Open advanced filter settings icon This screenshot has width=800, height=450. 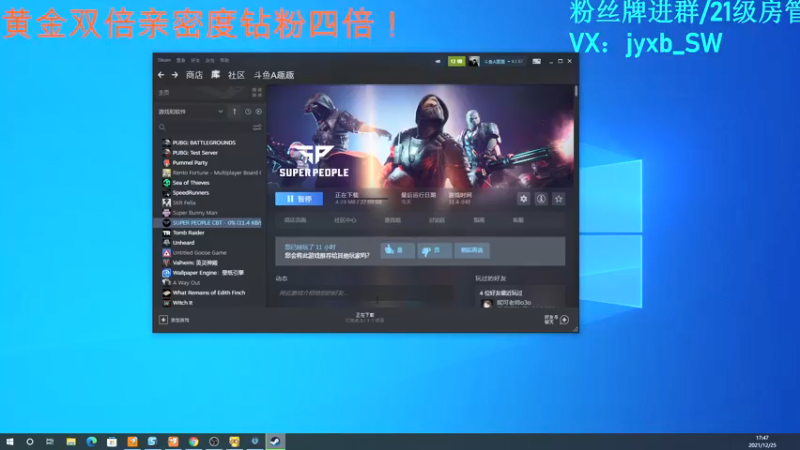(x=257, y=127)
